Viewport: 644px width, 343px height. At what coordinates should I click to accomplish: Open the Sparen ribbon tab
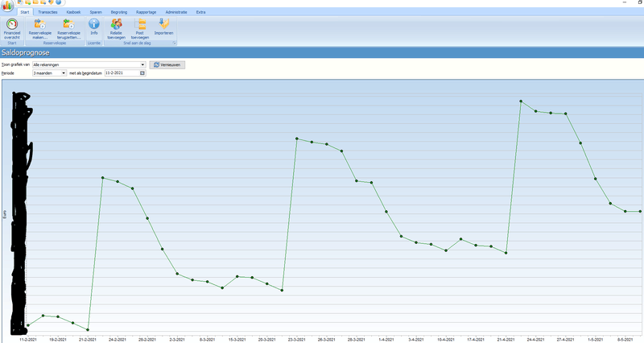[96, 12]
